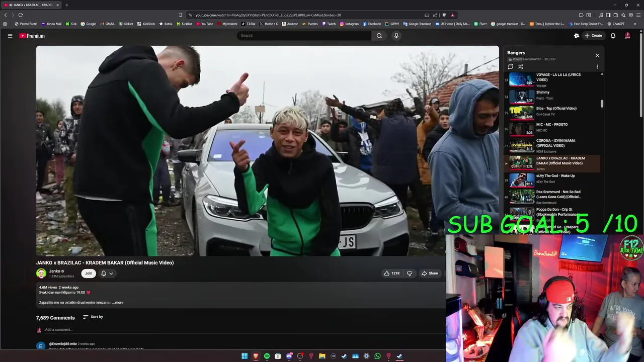644x362 pixels.
Task: Open Brave Shields lion icon
Action: point(444,15)
